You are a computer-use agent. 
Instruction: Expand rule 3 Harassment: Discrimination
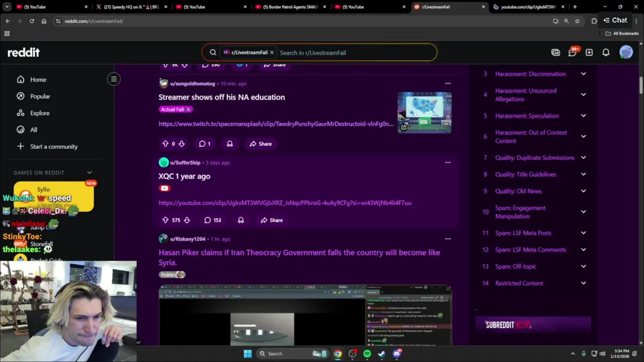[x=583, y=74]
